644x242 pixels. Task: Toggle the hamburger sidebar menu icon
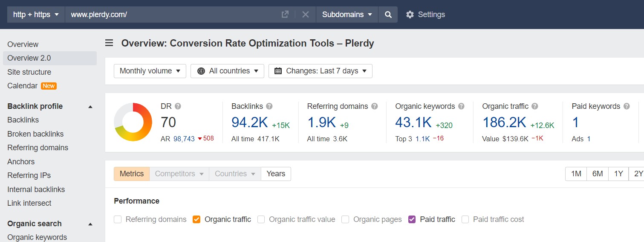(110, 43)
